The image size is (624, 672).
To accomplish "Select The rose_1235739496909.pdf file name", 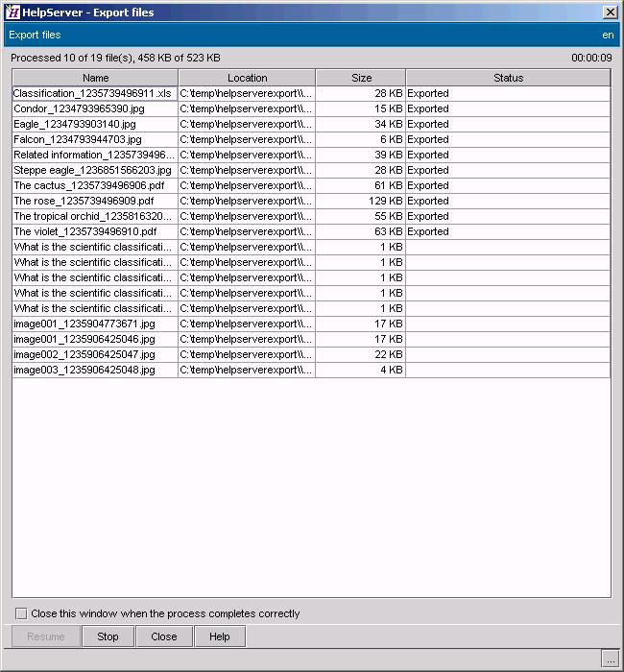I will pyautogui.click(x=84, y=202).
